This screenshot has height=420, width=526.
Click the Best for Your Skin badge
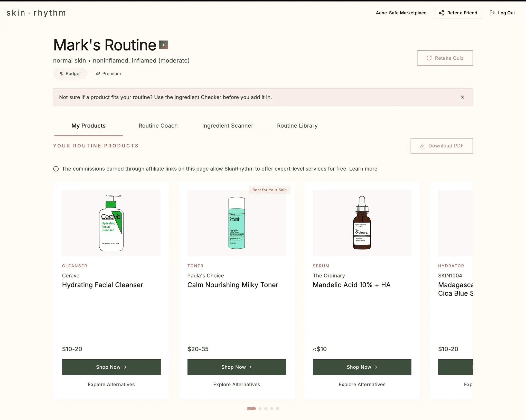click(269, 190)
